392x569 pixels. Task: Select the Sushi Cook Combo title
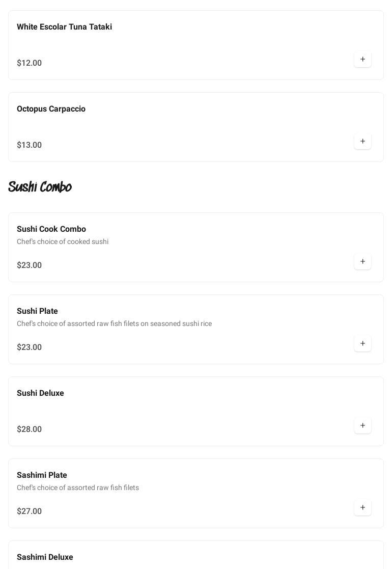click(x=51, y=229)
